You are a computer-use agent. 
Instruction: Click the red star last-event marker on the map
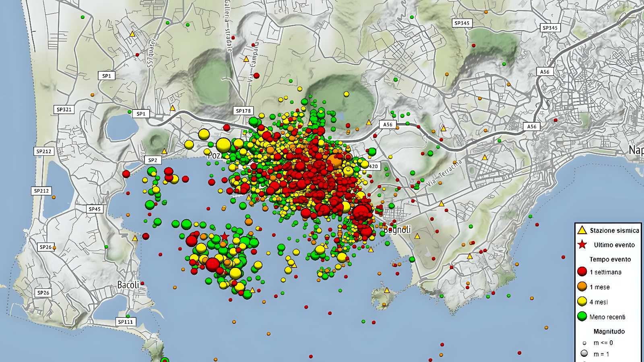(x=225, y=237)
